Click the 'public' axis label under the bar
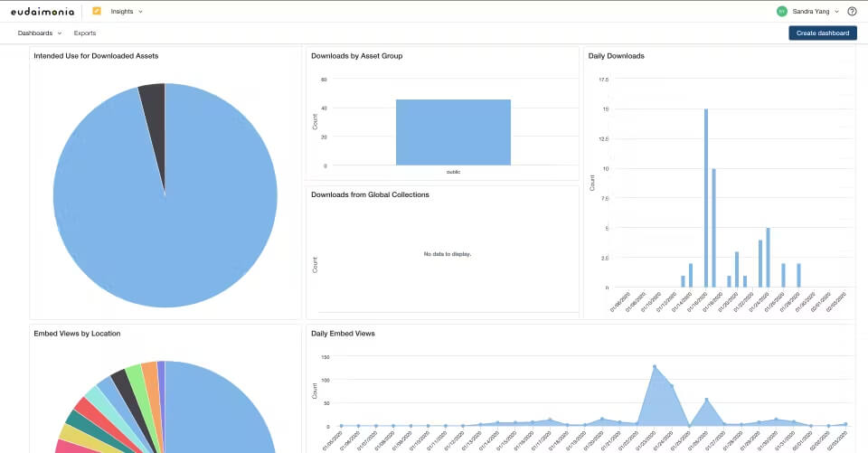Image resolution: width=868 pixels, height=453 pixels. [x=453, y=172]
